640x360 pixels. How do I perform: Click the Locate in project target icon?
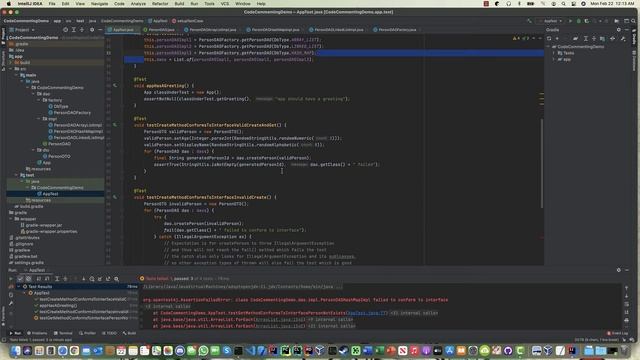65,30
